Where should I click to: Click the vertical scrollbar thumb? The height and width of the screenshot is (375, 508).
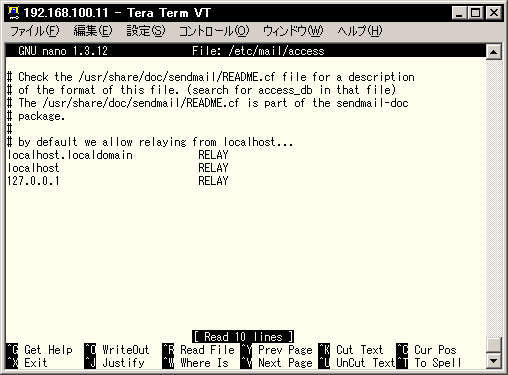[x=493, y=344]
